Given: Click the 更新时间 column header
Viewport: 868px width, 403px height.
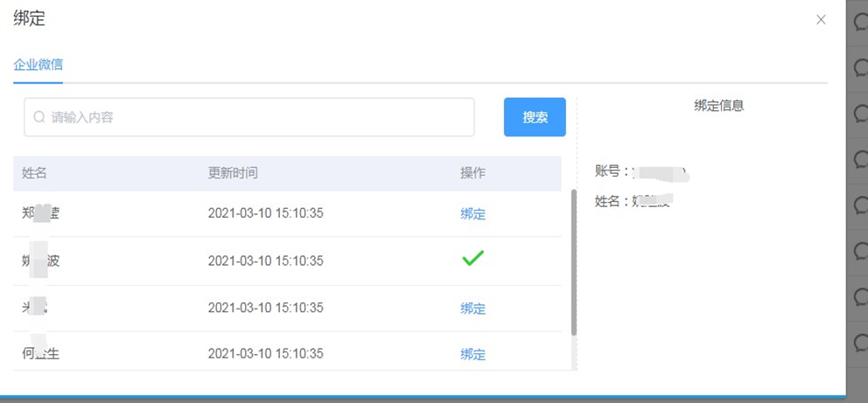Looking at the screenshot, I should (233, 173).
